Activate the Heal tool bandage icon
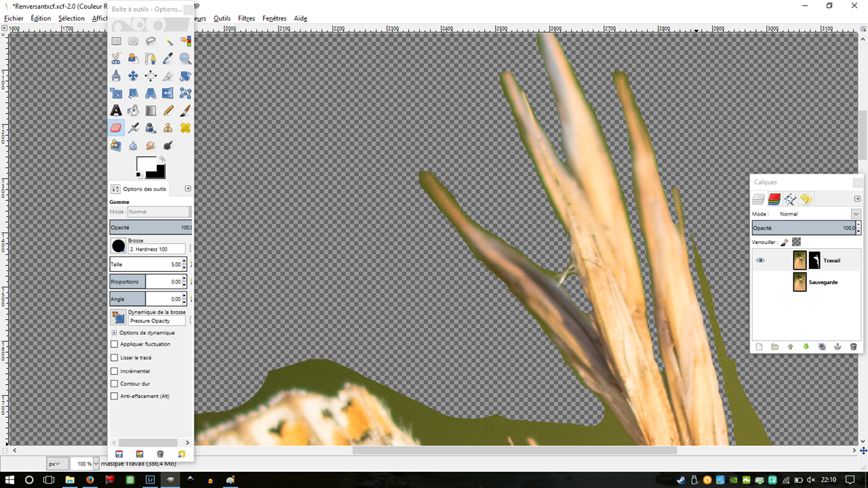Screen dimensions: 868x488 click(x=185, y=128)
